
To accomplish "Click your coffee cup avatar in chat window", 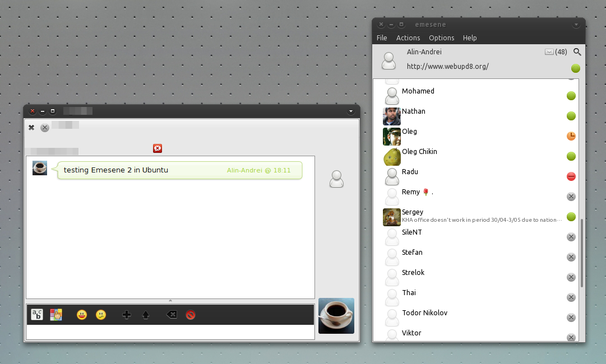I will tap(336, 316).
